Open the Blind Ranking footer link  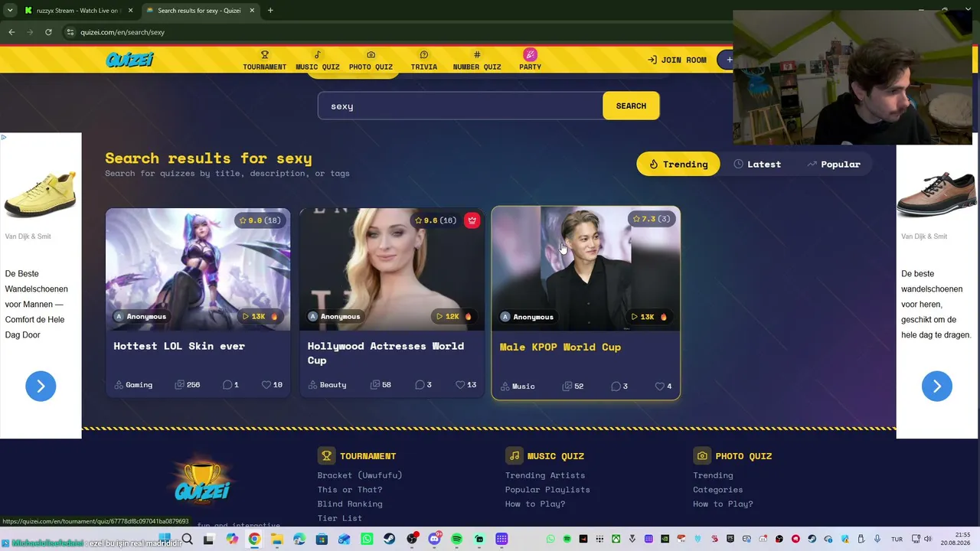coord(350,504)
